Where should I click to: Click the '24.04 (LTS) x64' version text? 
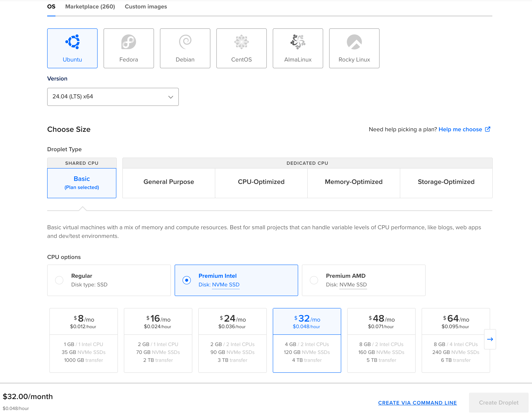73,96
